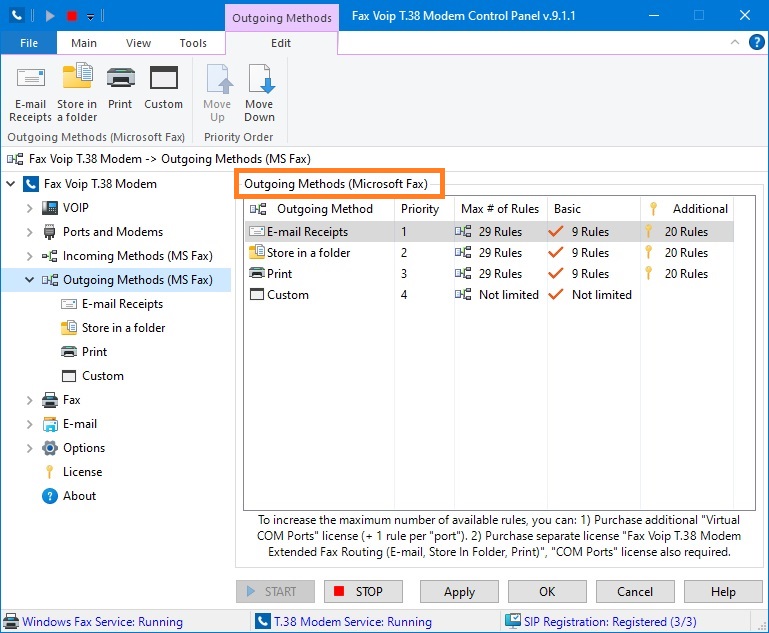The height and width of the screenshot is (633, 769).
Task: Expand the VOIP tree node
Action: coord(29,208)
